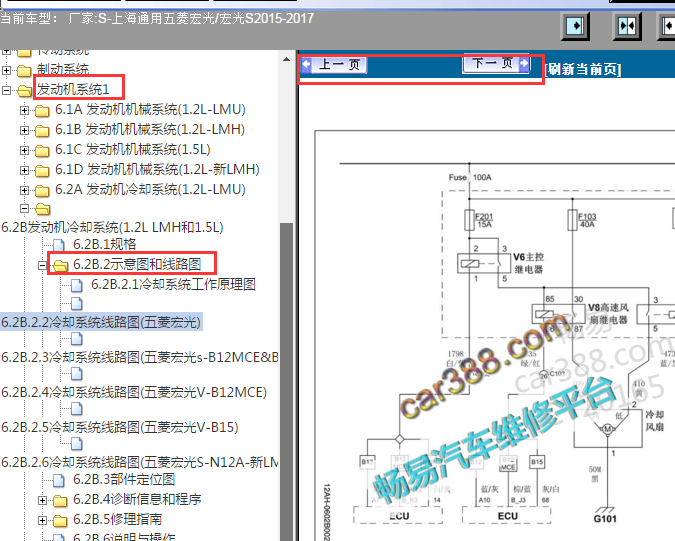Viewport: 675px width, 541px height.
Task: Expand 6.1C 发动机机械系统(1.5L) node
Action: click(25, 150)
